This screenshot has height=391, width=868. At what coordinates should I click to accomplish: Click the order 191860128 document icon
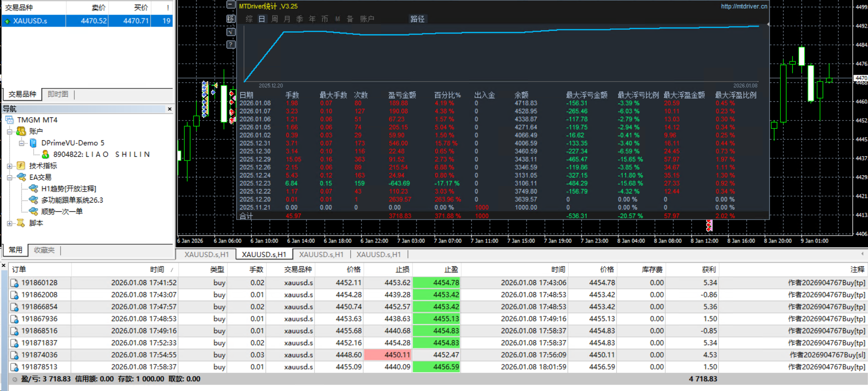(15, 283)
